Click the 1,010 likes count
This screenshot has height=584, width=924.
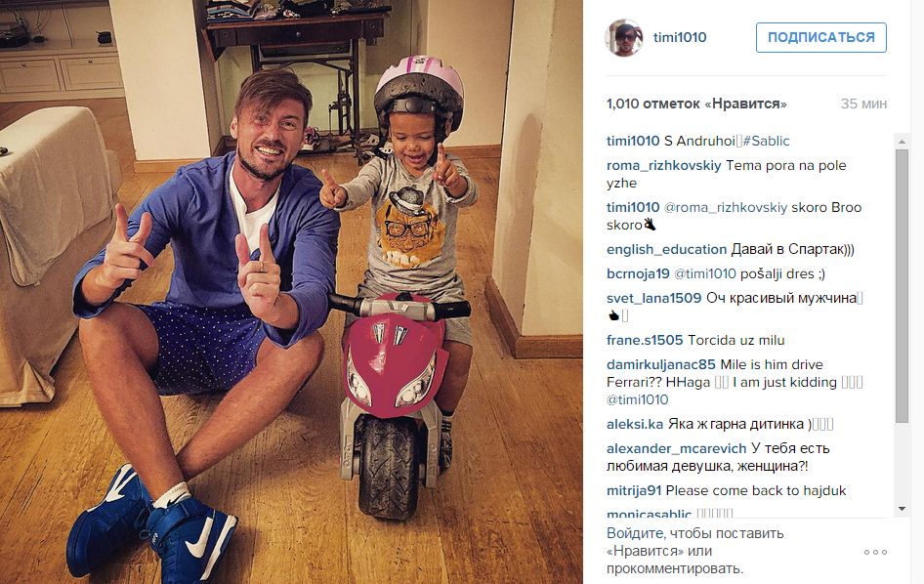pyautogui.click(x=696, y=104)
